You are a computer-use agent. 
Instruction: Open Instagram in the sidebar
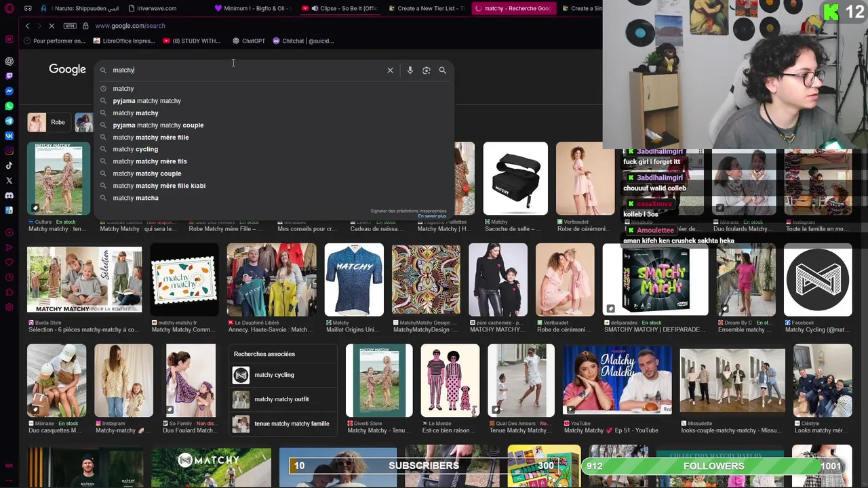(9, 150)
